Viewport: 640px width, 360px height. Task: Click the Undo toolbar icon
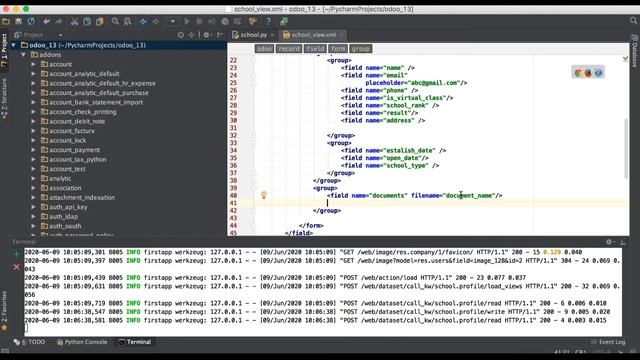[47, 21]
